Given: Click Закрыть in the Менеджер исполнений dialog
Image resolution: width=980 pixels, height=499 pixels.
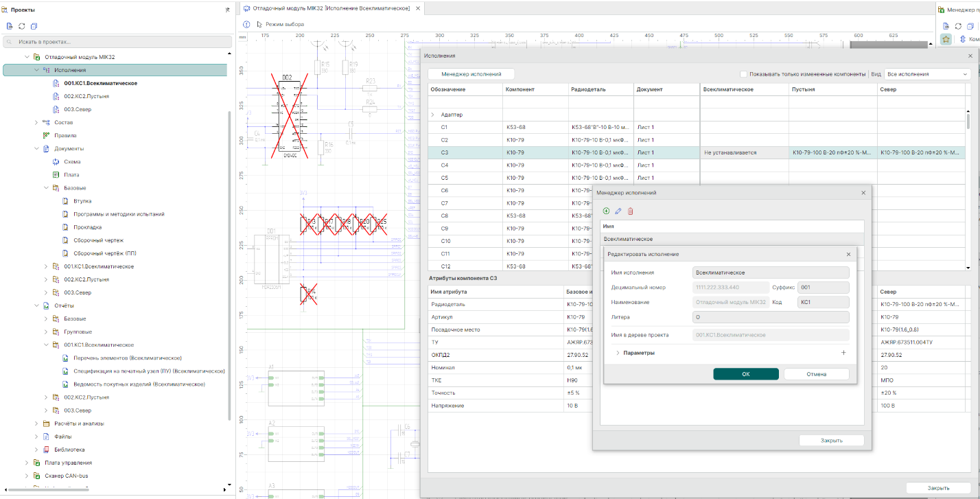Looking at the screenshot, I should pyautogui.click(x=832, y=440).
